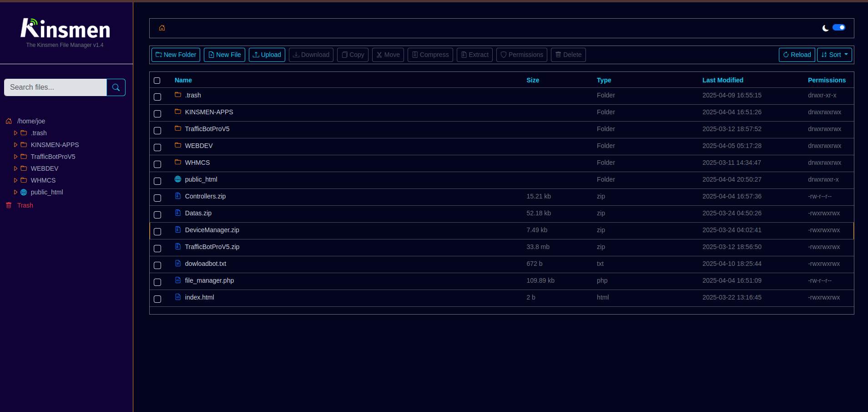This screenshot has height=412, width=868.
Task: Click the text file icon of dowloadbot.txt
Action: pos(178,263)
